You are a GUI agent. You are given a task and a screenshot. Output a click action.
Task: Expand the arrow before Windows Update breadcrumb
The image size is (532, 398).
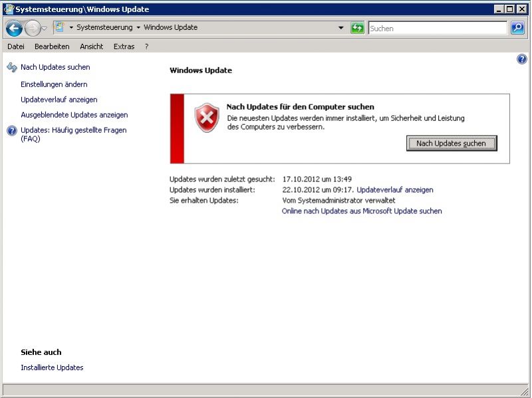138,28
